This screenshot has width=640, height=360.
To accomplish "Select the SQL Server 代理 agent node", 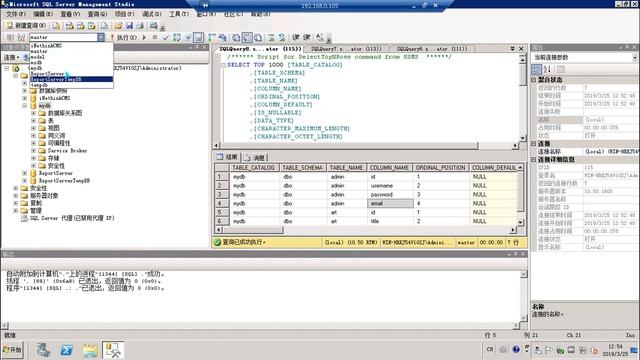I will click(x=72, y=218).
